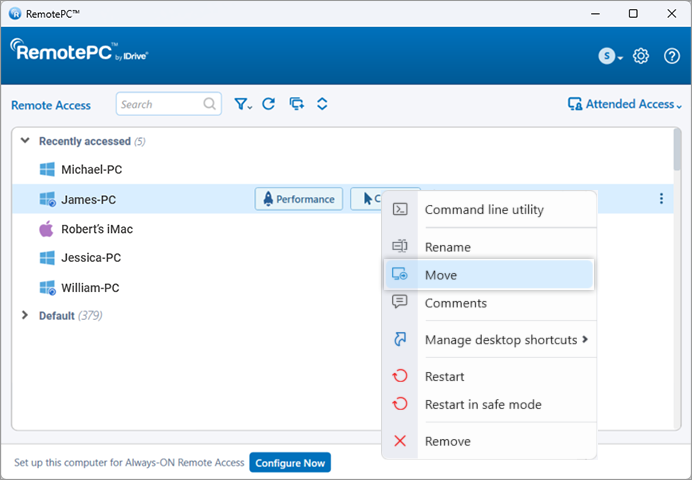Open the account avatar dropdown
This screenshot has width=692, height=480.
click(x=610, y=56)
